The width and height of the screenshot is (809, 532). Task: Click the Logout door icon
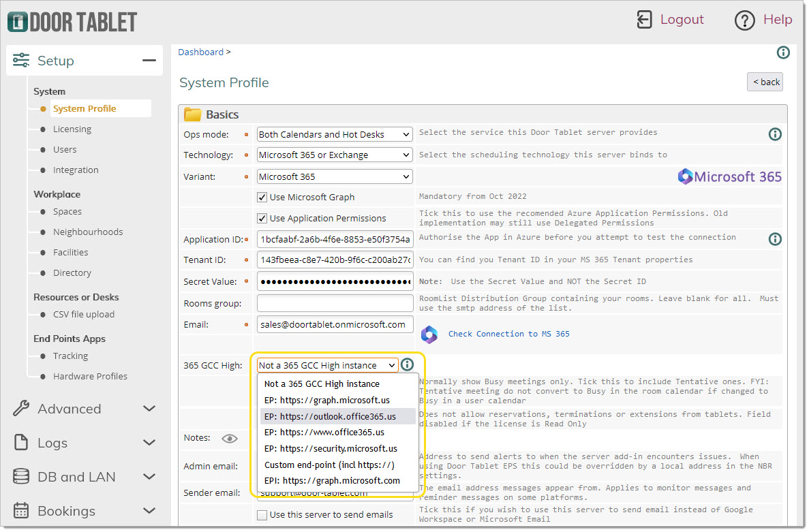644,20
